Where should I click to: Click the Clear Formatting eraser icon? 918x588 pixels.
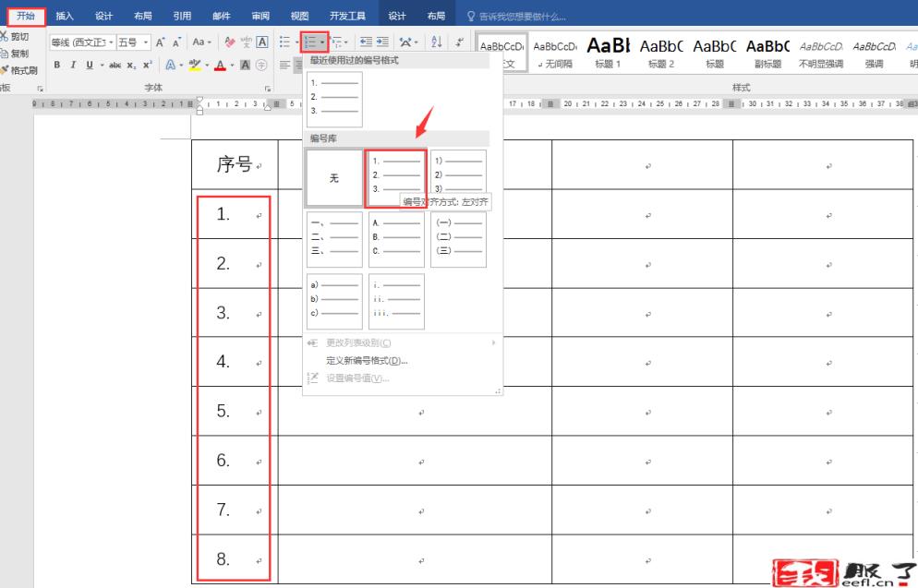pos(230,42)
